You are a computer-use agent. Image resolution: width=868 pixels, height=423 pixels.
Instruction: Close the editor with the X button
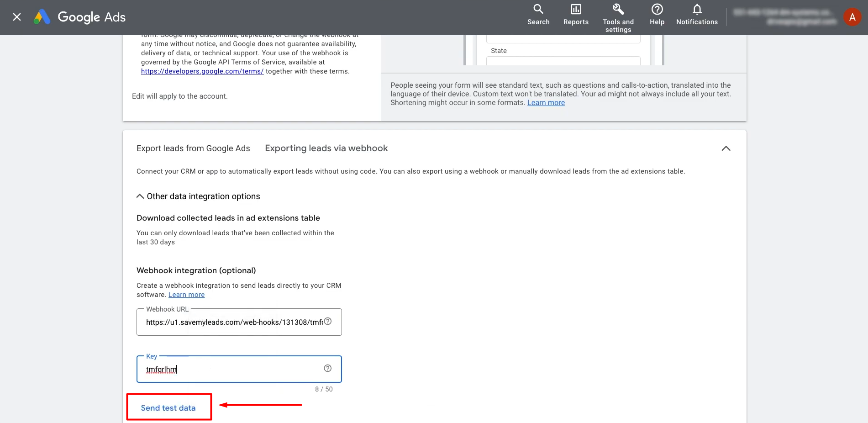pos(17,17)
